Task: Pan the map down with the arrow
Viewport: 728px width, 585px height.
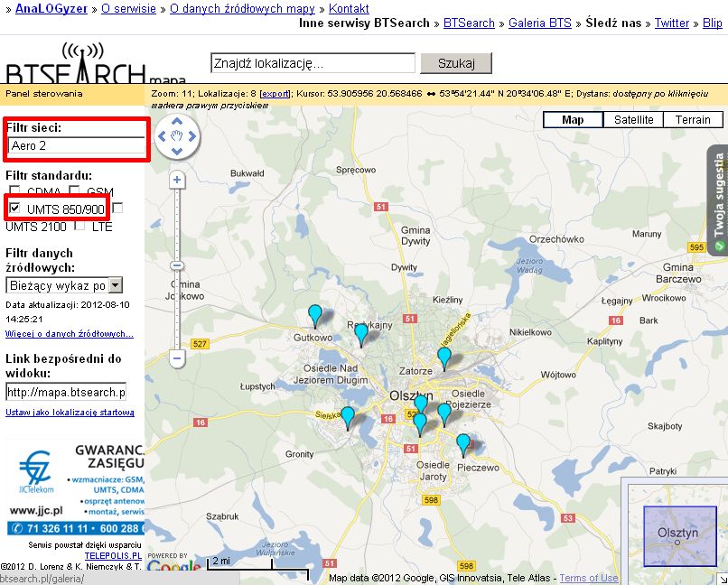Action: click(x=177, y=152)
